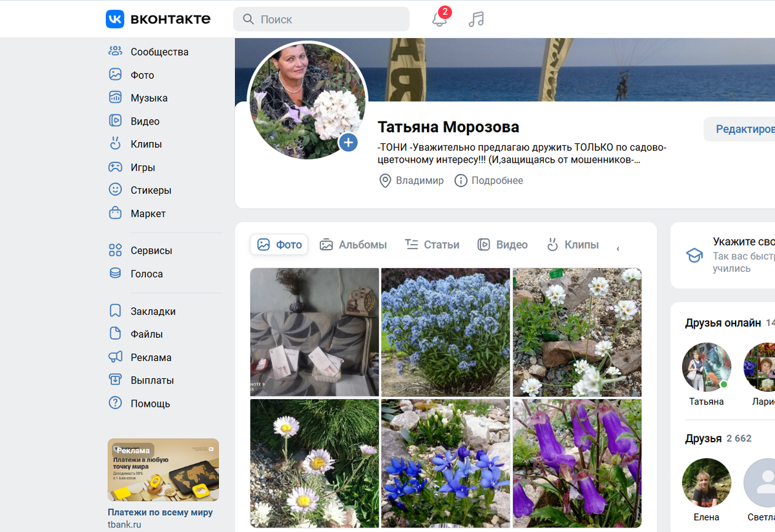Open the Реклама banner image
The image size is (775, 532).
163,470
